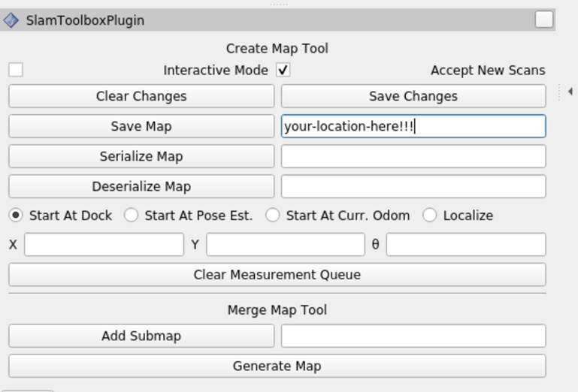Select the Localize radio button
Image resolution: width=578 pixels, height=392 pixels.
click(430, 216)
